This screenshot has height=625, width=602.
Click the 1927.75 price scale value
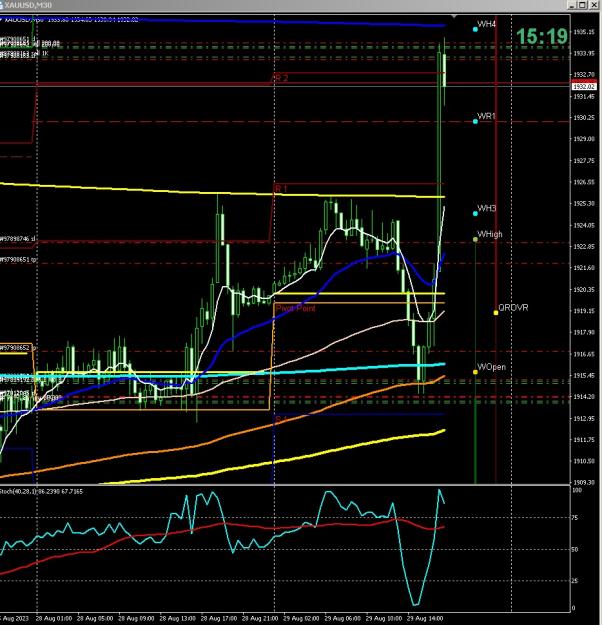pos(584,161)
